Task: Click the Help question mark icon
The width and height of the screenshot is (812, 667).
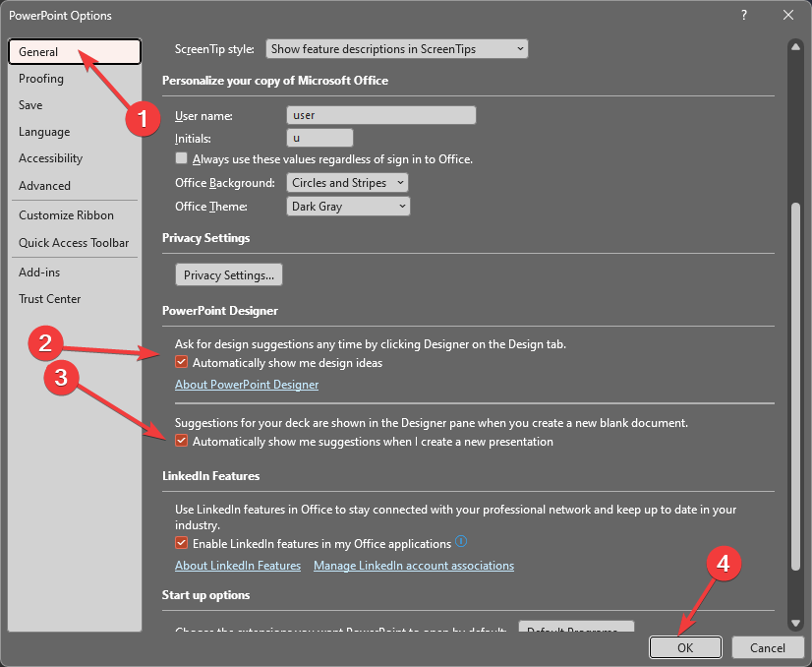Action: pos(744,15)
